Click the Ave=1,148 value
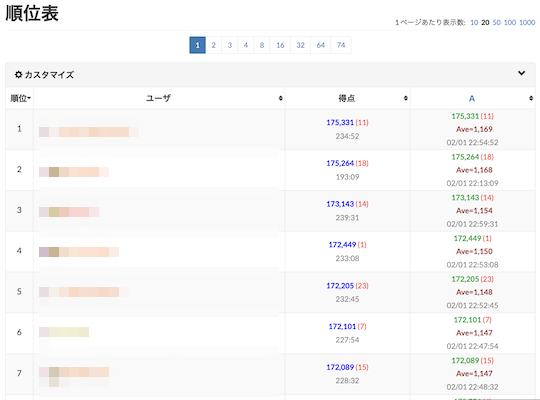The image size is (540, 400). coord(474,292)
